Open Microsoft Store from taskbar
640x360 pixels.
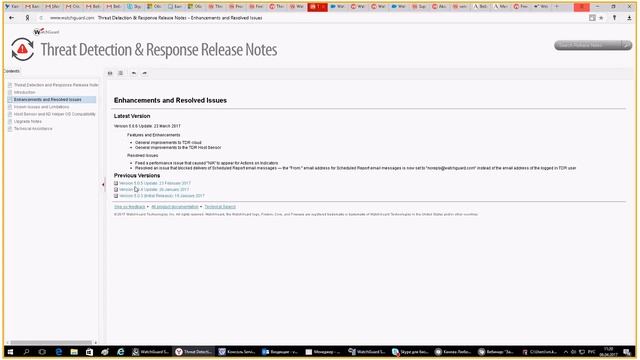click(89, 351)
